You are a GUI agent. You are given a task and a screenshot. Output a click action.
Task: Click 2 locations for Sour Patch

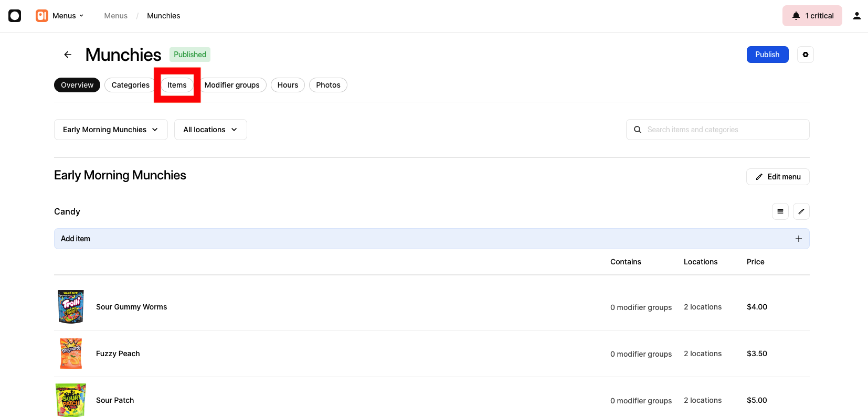(703, 400)
